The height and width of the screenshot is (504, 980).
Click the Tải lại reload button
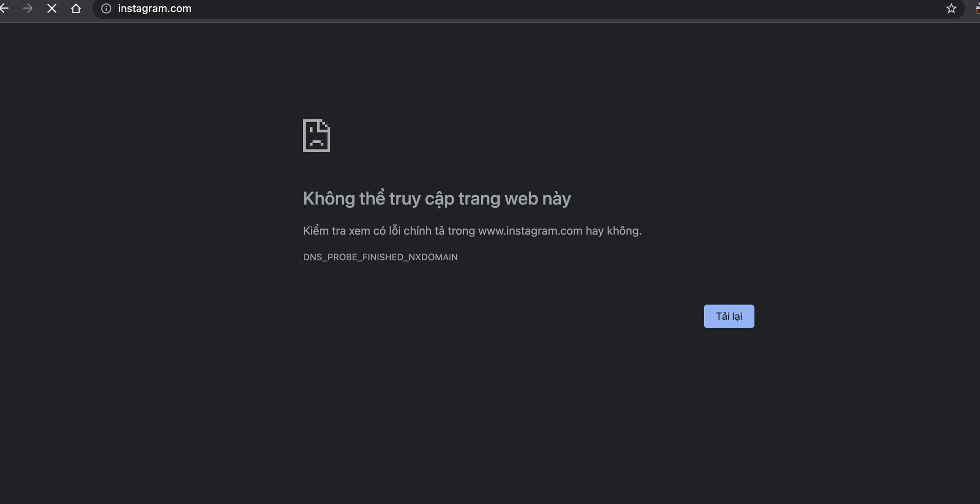coord(729,316)
